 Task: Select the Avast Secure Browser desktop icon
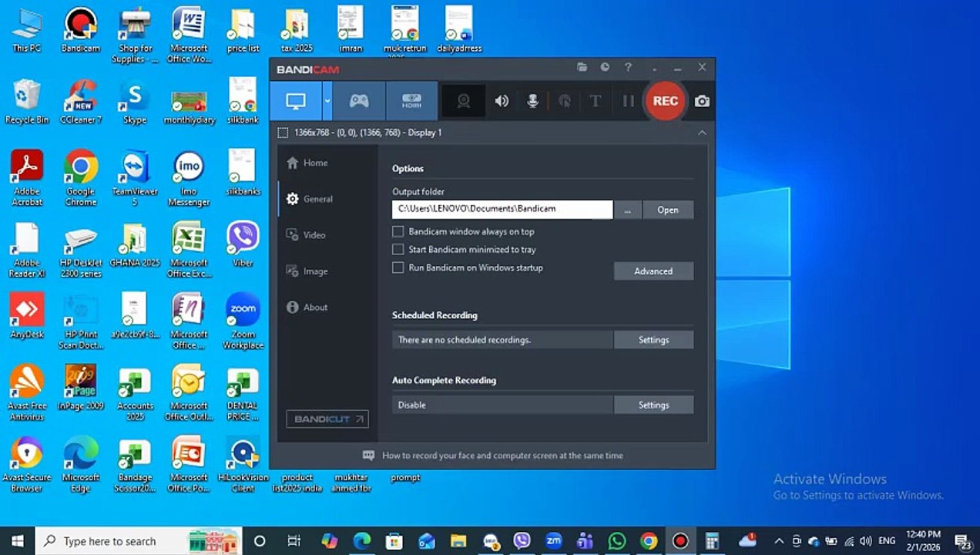point(27,465)
